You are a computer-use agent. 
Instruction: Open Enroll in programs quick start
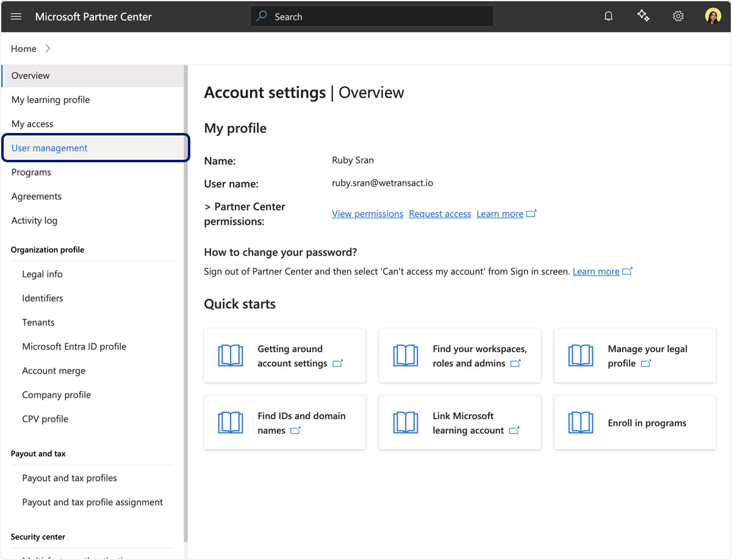[635, 423]
